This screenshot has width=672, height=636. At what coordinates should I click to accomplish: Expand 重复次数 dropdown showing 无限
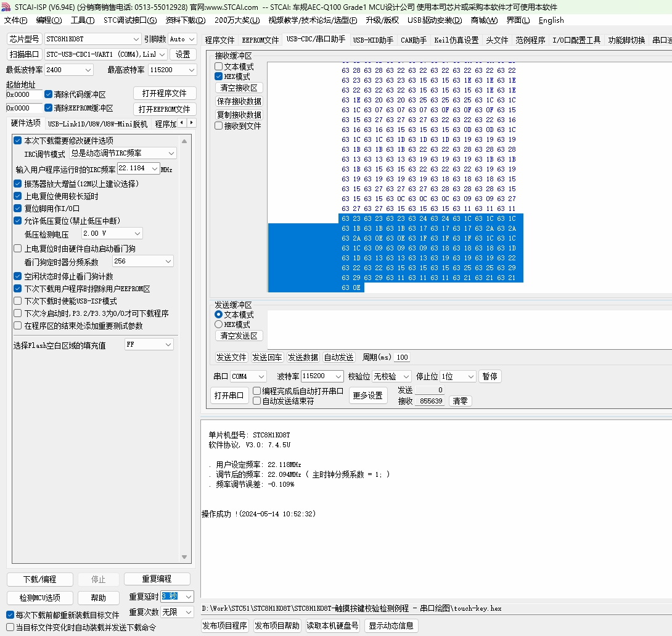(x=178, y=613)
